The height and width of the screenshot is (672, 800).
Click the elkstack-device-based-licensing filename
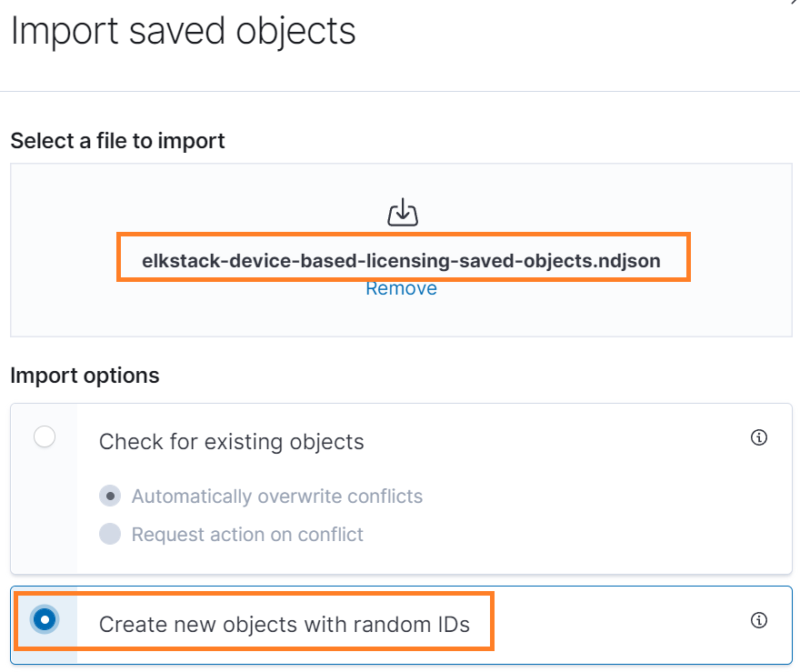(401, 259)
